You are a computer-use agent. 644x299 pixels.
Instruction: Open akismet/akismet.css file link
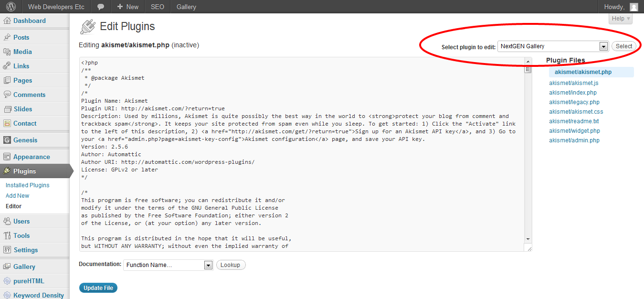[x=576, y=112]
